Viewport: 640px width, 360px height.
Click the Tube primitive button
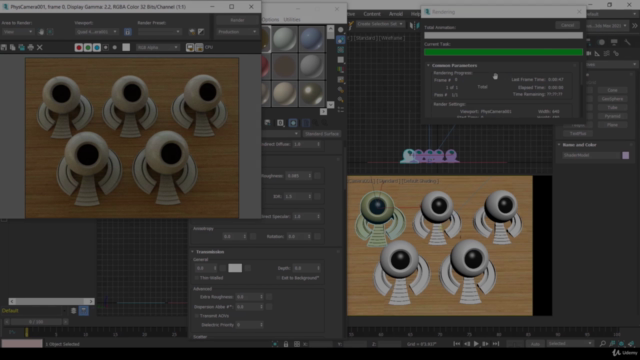[612, 107]
